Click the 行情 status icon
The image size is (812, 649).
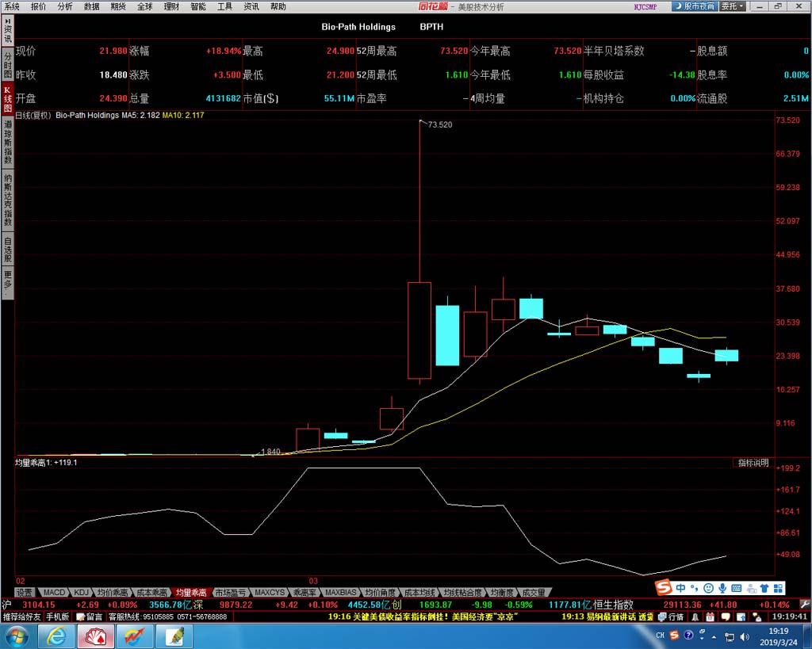tap(671, 617)
